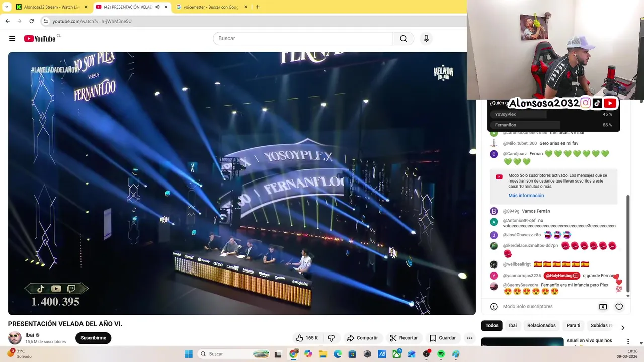
Task: Click the taskbar Buscar search box
Action: 234,354
